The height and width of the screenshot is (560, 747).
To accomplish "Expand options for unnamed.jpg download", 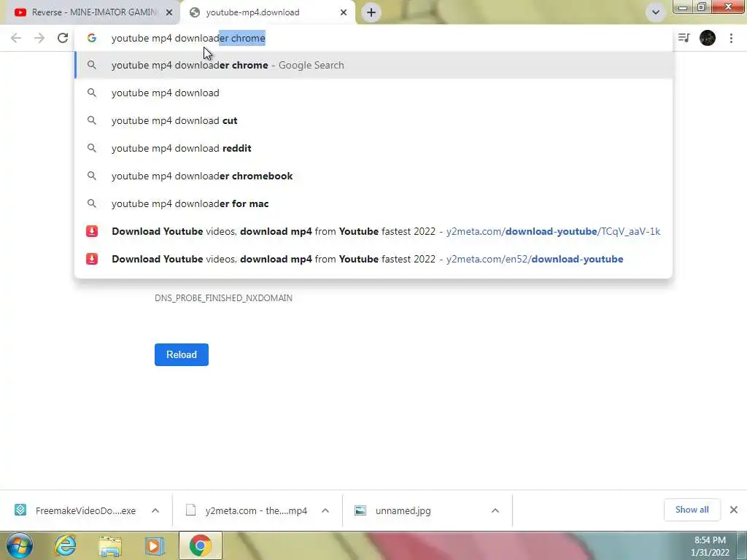I will tap(495, 510).
